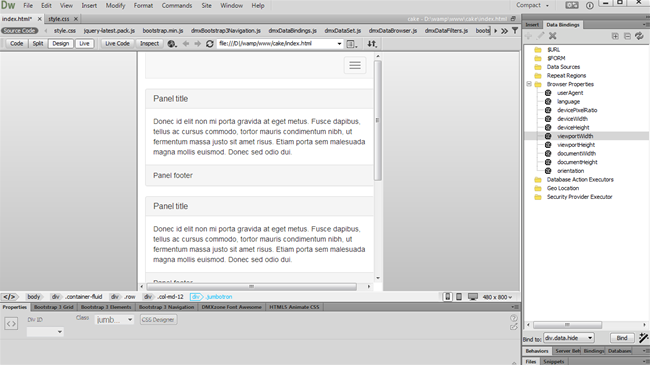The image size is (650, 365).
Task: Open the Commands menu
Action: tap(177, 6)
